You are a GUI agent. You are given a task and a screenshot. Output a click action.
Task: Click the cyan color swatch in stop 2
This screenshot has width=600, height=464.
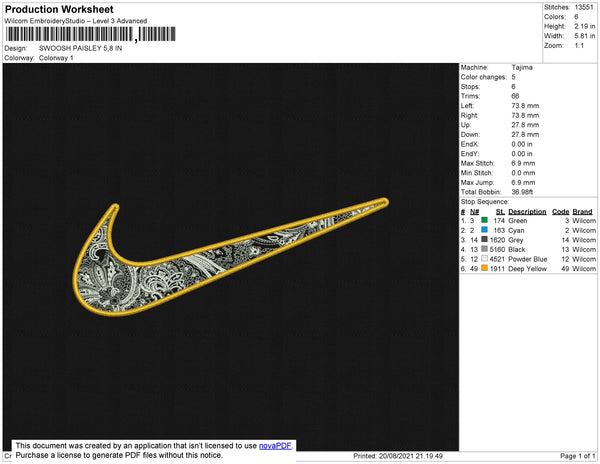[484, 230]
